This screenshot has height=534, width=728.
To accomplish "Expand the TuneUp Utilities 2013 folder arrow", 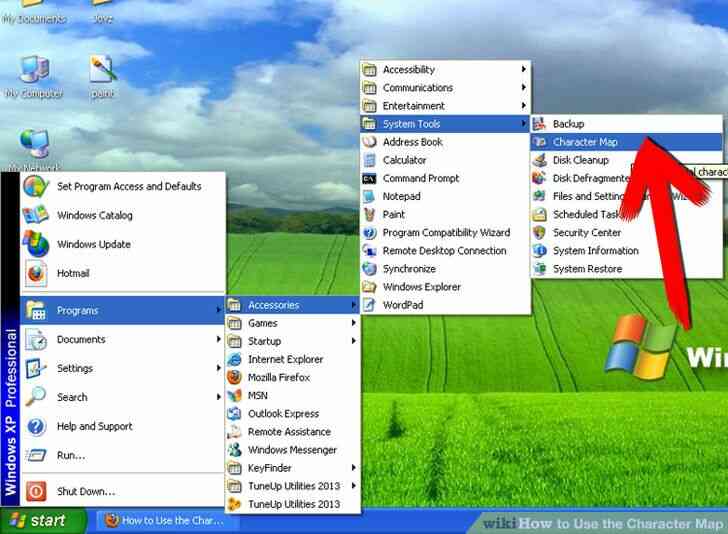I will click(354, 486).
